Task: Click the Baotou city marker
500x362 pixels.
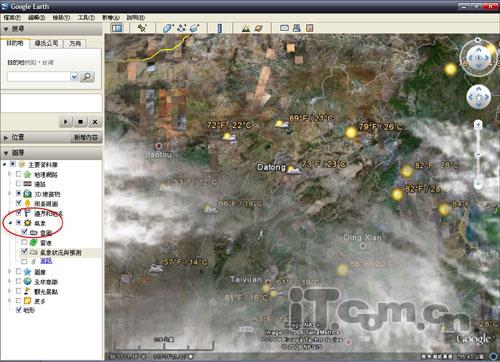Action: [159, 146]
